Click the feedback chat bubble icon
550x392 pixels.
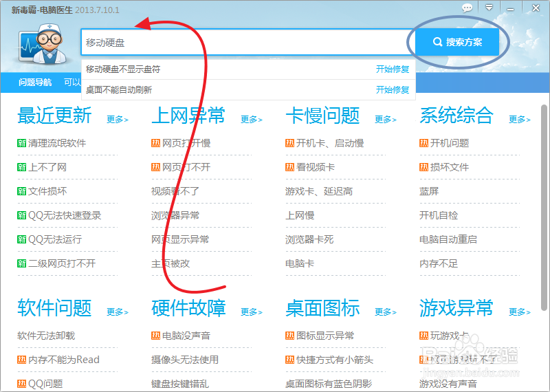click(x=467, y=8)
